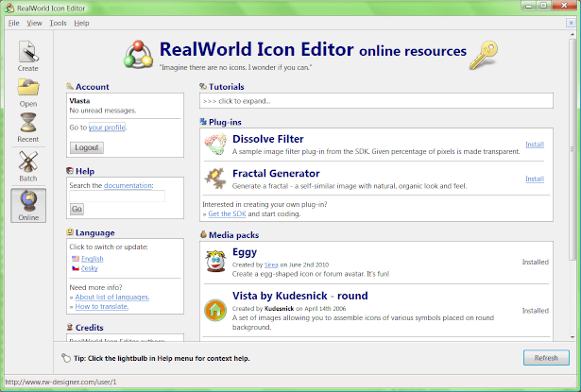Image resolution: width=581 pixels, height=392 pixels.
Task: Click the Installed status for Eggy
Action: (x=536, y=262)
